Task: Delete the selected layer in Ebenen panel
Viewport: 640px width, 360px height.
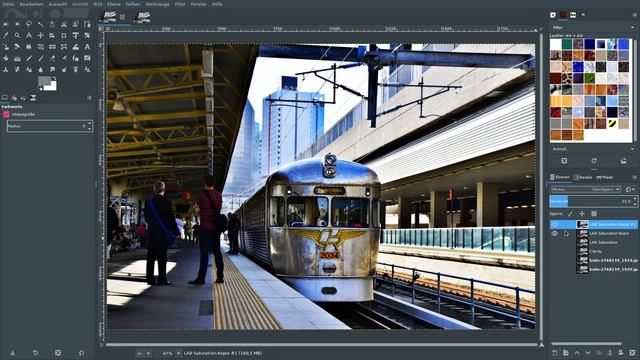Action: pos(632,353)
